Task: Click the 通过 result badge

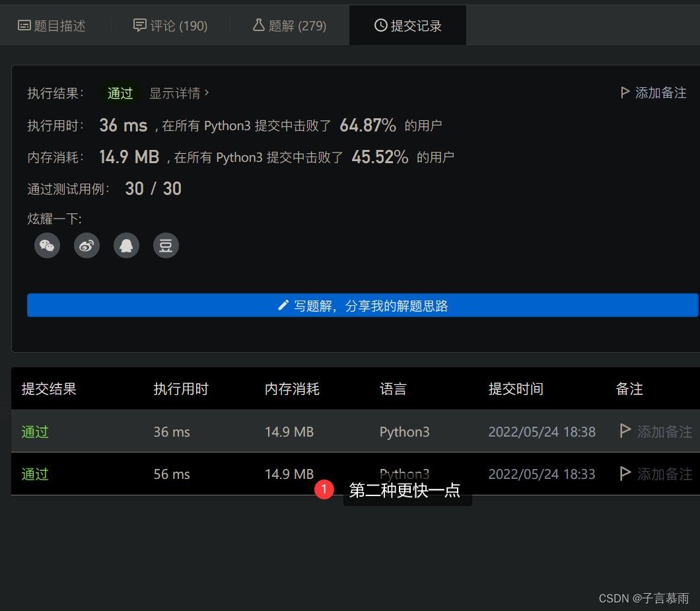Action: click(120, 93)
